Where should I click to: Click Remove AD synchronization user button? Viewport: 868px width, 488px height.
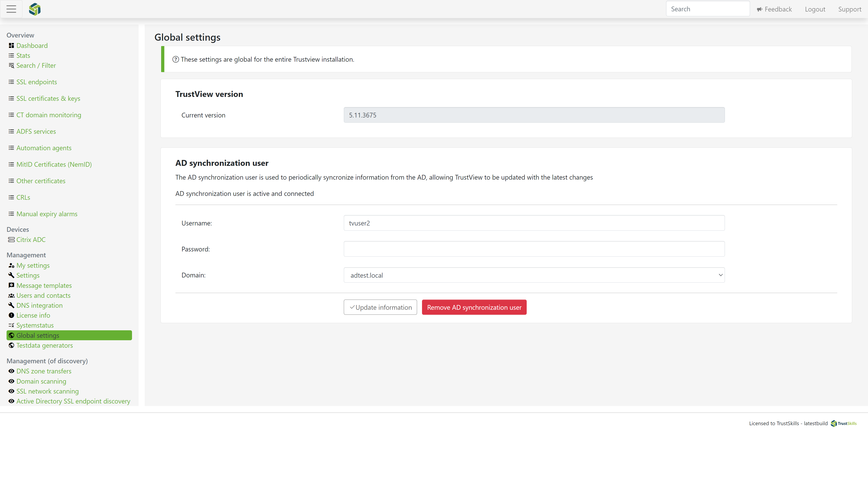pyautogui.click(x=474, y=307)
